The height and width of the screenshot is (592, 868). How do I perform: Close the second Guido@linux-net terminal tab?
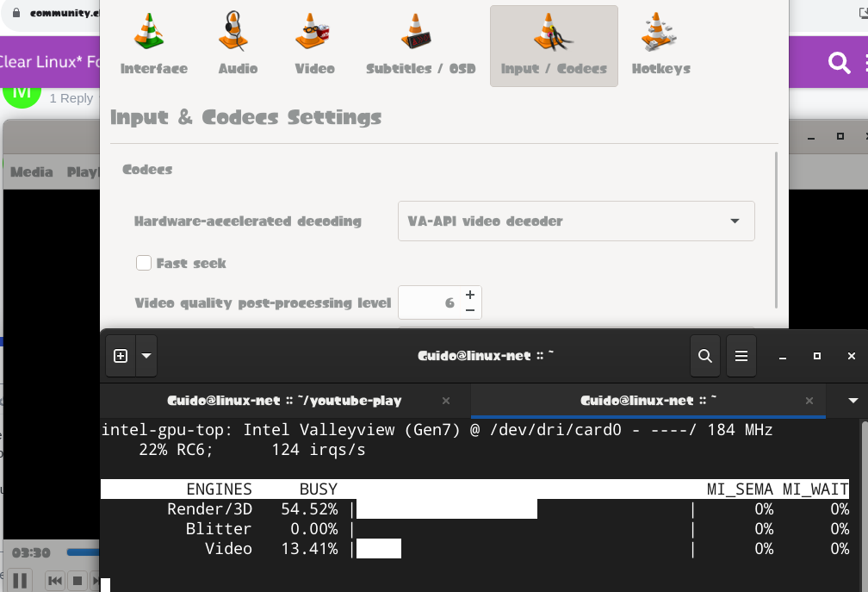(809, 401)
